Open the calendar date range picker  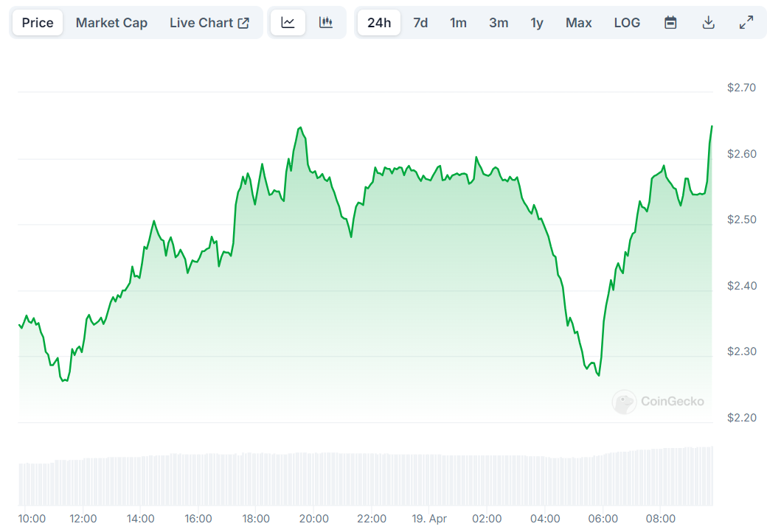pyautogui.click(x=670, y=23)
